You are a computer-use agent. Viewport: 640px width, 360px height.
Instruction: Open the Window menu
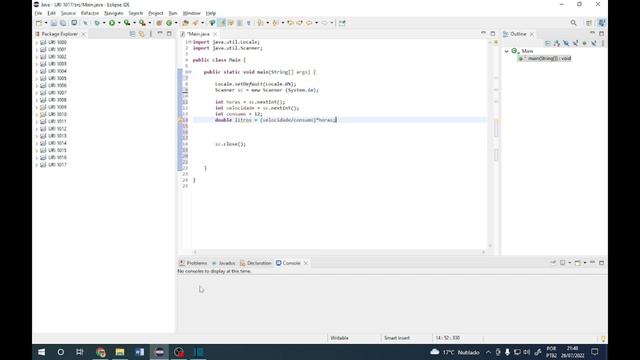click(x=191, y=13)
